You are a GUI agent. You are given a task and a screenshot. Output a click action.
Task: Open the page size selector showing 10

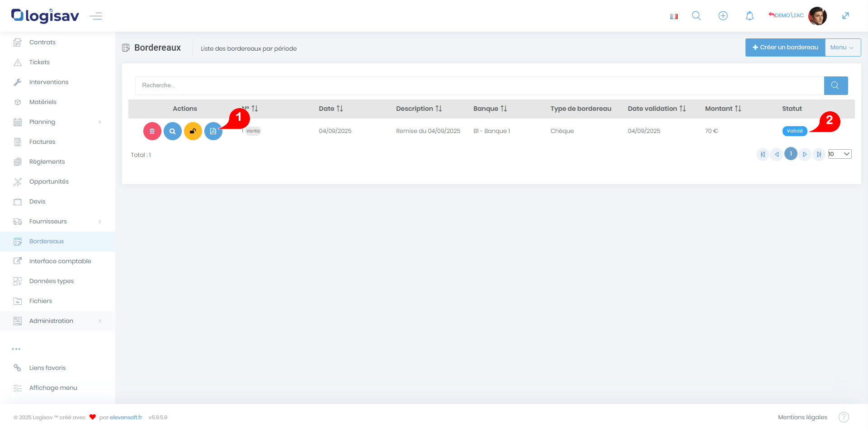point(840,154)
